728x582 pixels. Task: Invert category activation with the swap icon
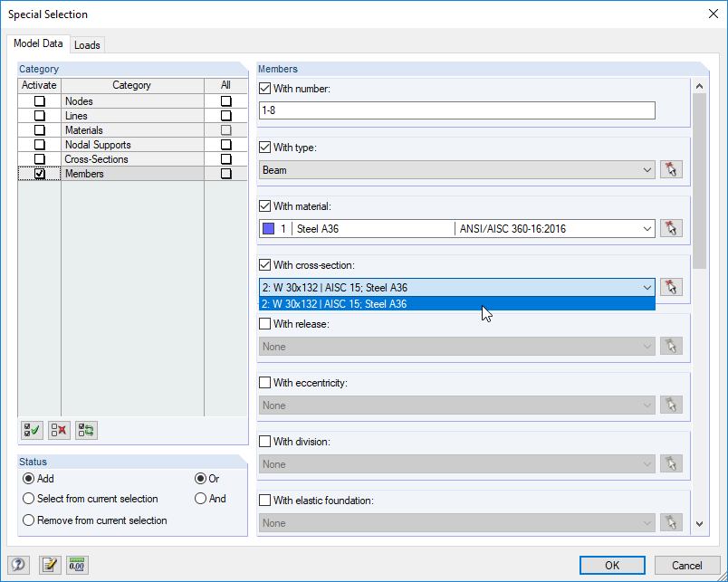coord(85,430)
